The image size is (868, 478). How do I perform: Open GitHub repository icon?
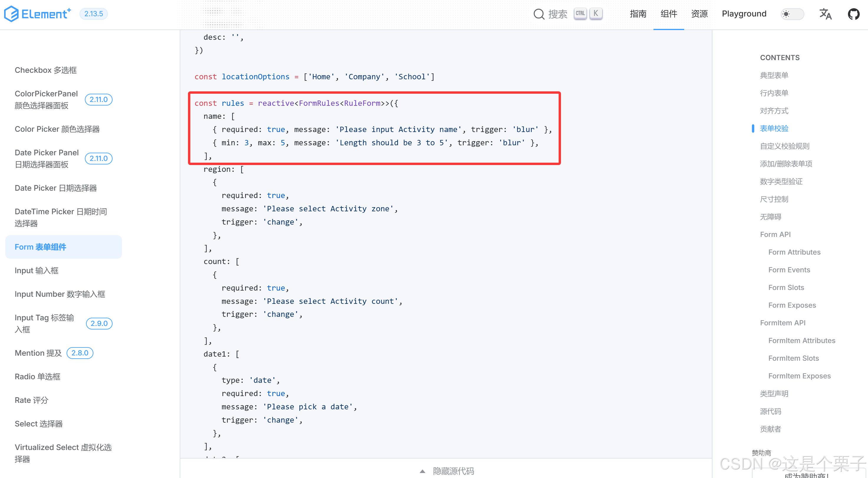(x=854, y=14)
